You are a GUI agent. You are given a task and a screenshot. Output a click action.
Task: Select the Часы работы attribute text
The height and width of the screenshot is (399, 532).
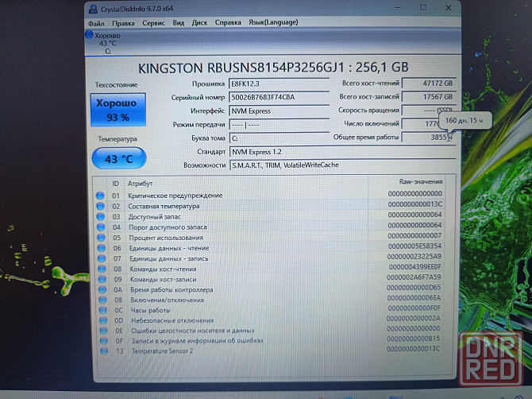151,310
